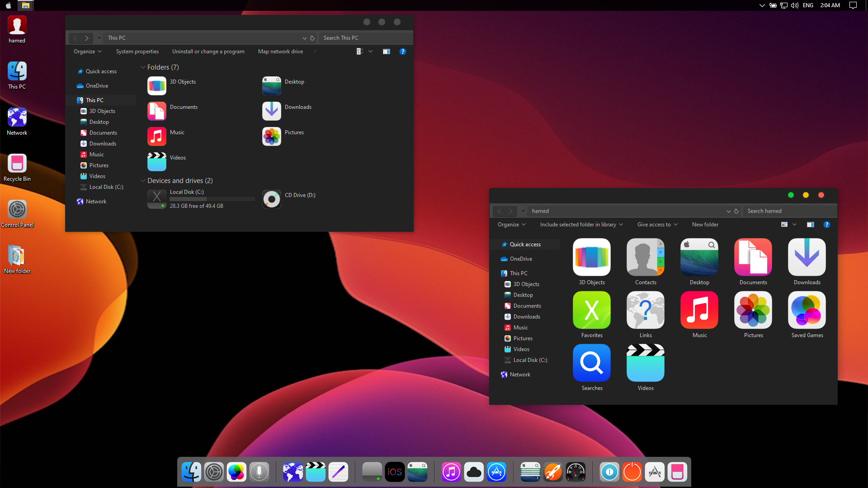The image size is (868, 488).
Task: Open the Searches folder
Action: (x=592, y=363)
